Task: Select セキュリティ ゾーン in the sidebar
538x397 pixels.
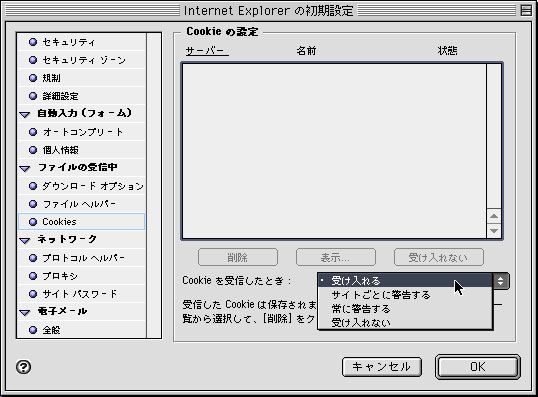Action: tap(82, 60)
